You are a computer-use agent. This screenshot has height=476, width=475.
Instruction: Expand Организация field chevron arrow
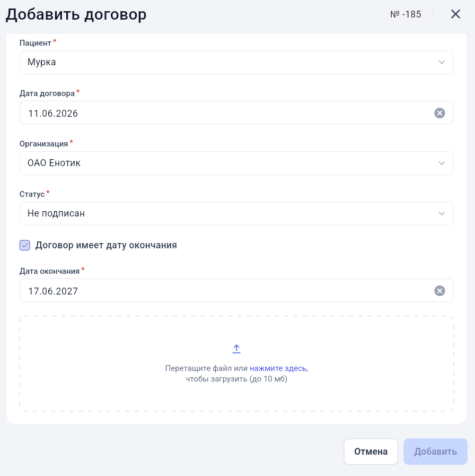click(x=442, y=163)
